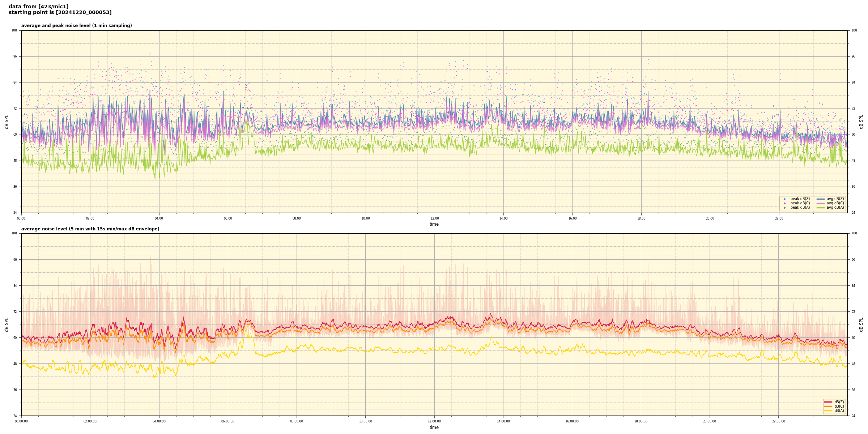Screen dimensions: 868x434
Task: Click the 18:00 tick label on the upper chart
Action: click(641, 218)
